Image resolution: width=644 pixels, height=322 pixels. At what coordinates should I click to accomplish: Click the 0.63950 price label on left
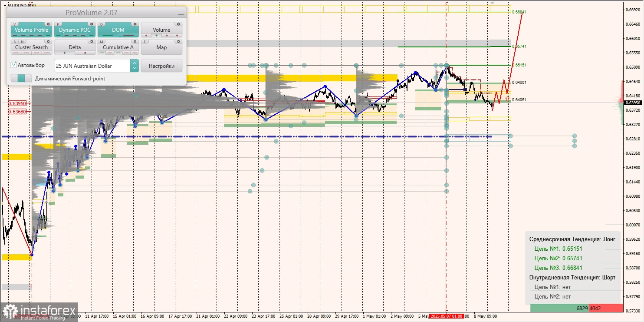click(17, 103)
